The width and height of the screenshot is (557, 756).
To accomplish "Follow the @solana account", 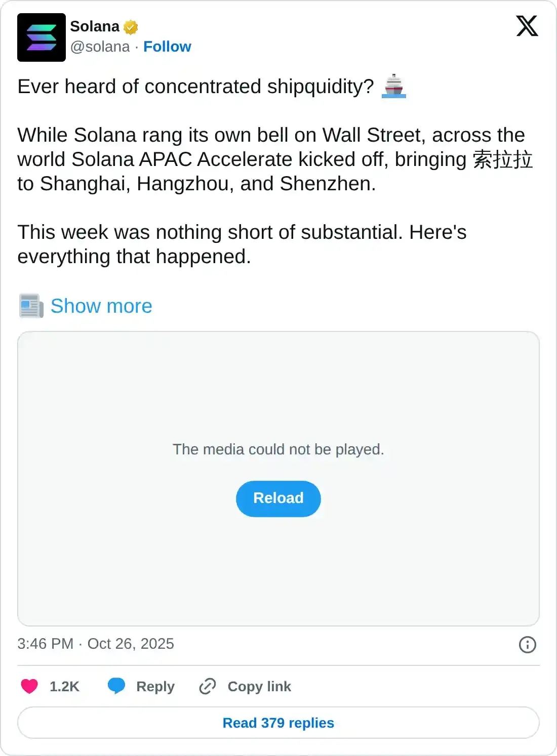I will 168,47.
